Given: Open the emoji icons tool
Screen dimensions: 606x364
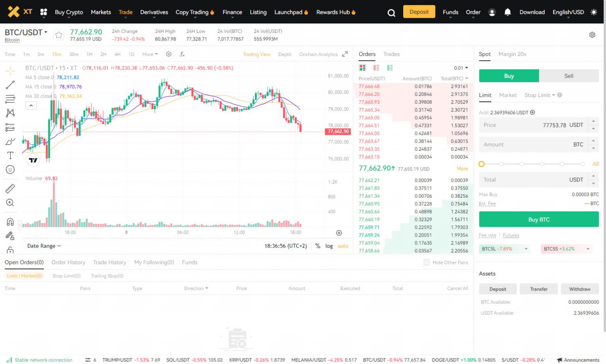Looking at the screenshot, I should [x=10, y=170].
